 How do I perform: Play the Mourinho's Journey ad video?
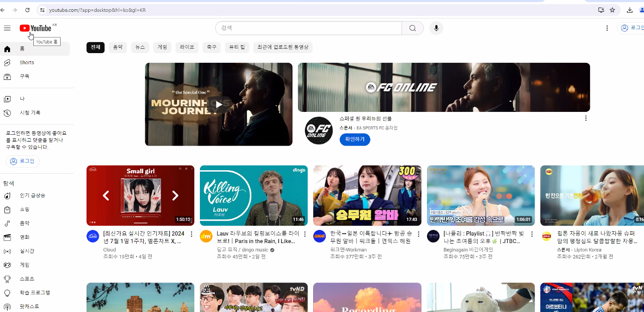coord(219,104)
